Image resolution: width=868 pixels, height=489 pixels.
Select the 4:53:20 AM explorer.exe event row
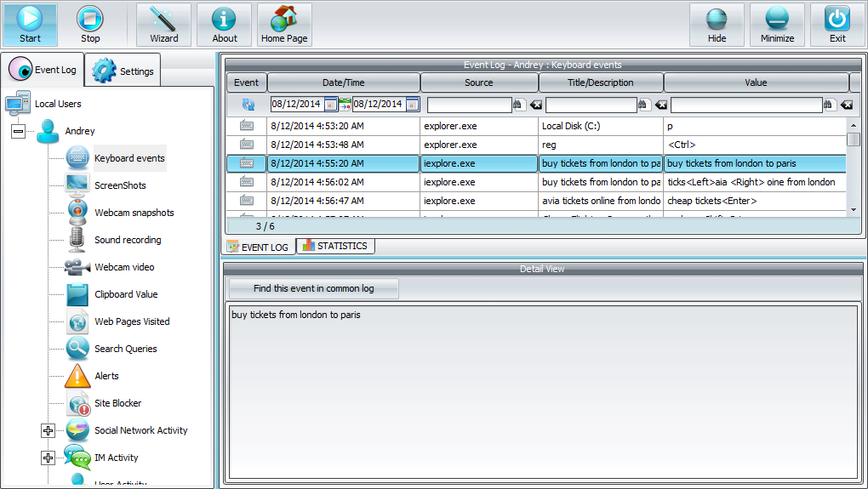(x=536, y=126)
